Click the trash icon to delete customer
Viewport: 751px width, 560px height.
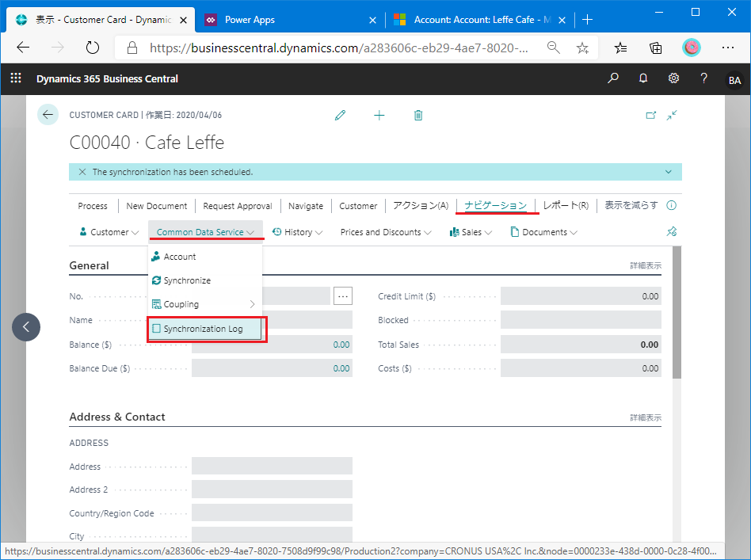coord(418,115)
